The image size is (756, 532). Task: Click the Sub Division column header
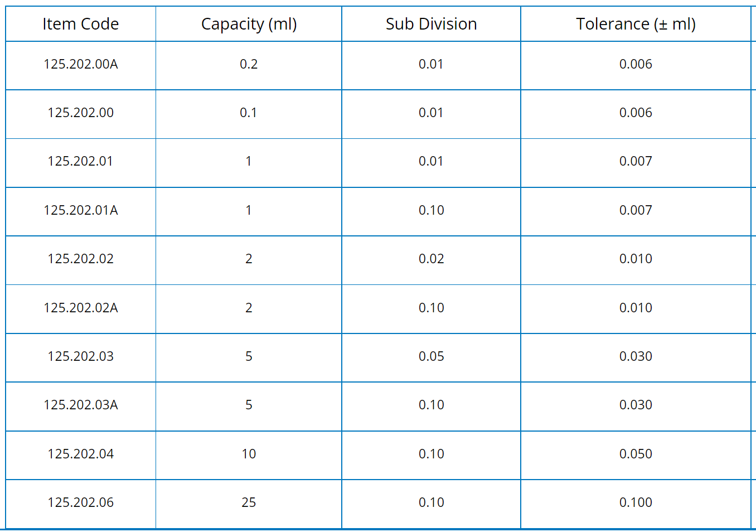(431, 24)
